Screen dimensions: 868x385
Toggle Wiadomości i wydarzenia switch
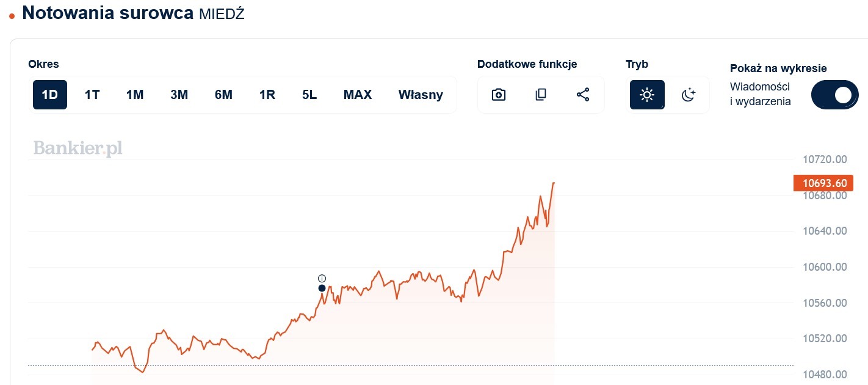[834, 95]
